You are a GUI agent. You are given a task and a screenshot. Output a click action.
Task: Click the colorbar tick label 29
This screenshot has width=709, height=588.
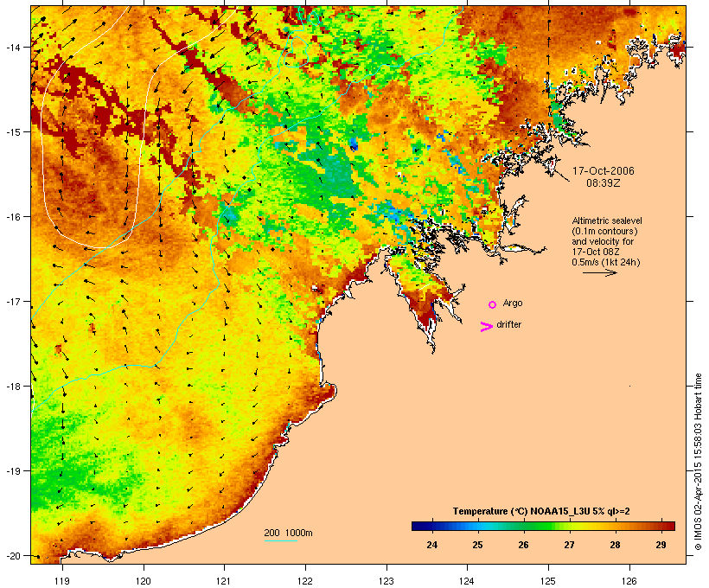point(661,545)
